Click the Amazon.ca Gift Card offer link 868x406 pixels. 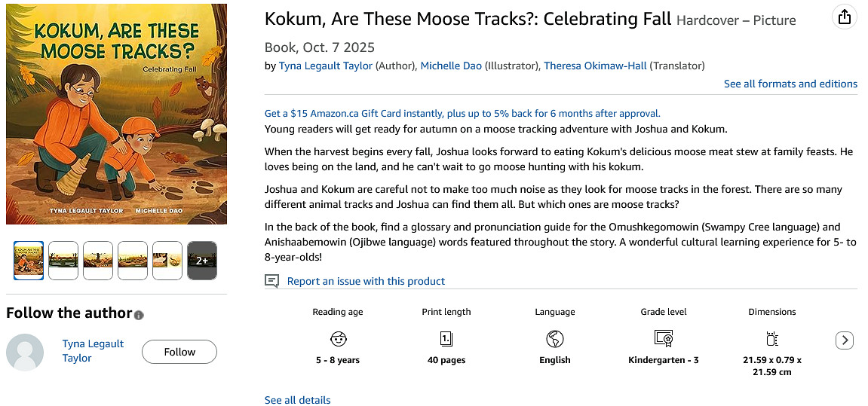click(x=462, y=114)
